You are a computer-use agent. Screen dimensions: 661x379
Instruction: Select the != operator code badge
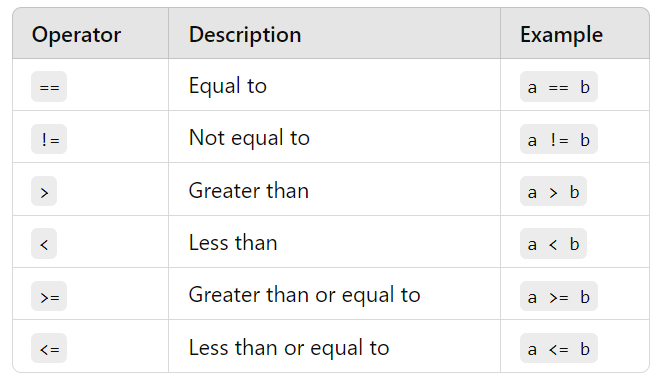[x=49, y=139]
